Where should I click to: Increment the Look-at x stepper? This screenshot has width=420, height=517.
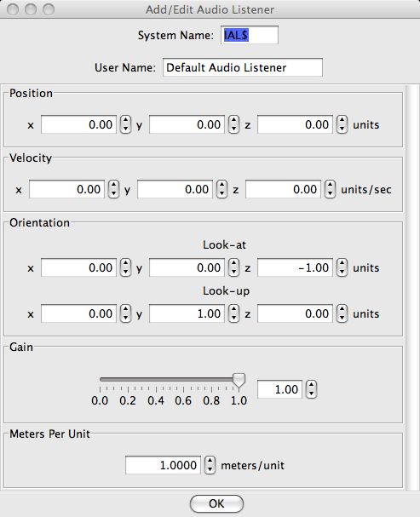(125, 263)
